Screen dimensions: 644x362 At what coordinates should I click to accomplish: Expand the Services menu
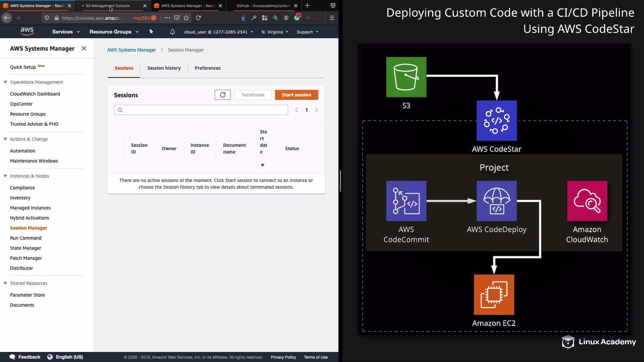click(66, 32)
